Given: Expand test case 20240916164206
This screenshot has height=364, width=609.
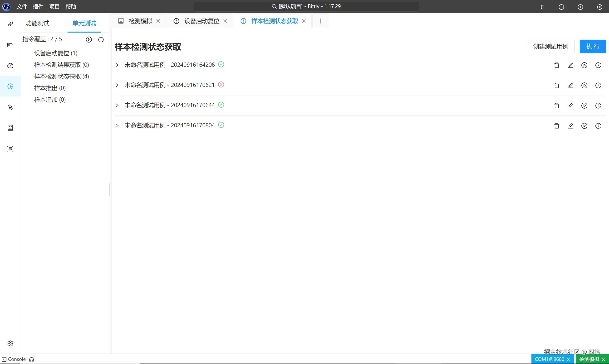Looking at the screenshot, I should (117, 65).
